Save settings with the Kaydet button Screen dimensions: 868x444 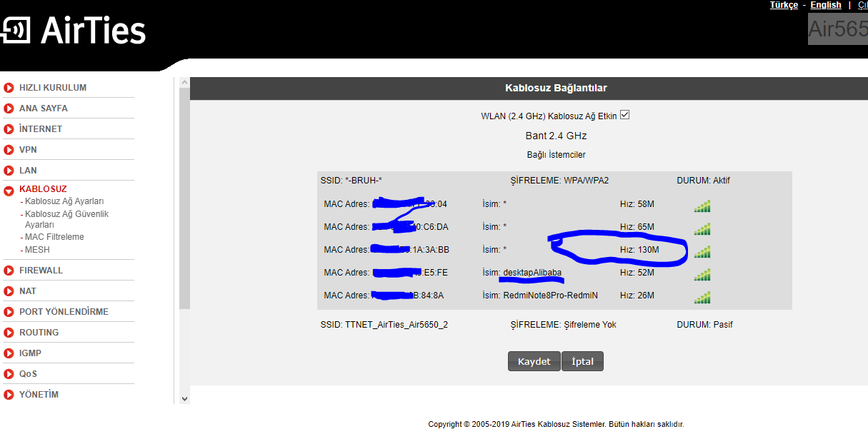[534, 361]
